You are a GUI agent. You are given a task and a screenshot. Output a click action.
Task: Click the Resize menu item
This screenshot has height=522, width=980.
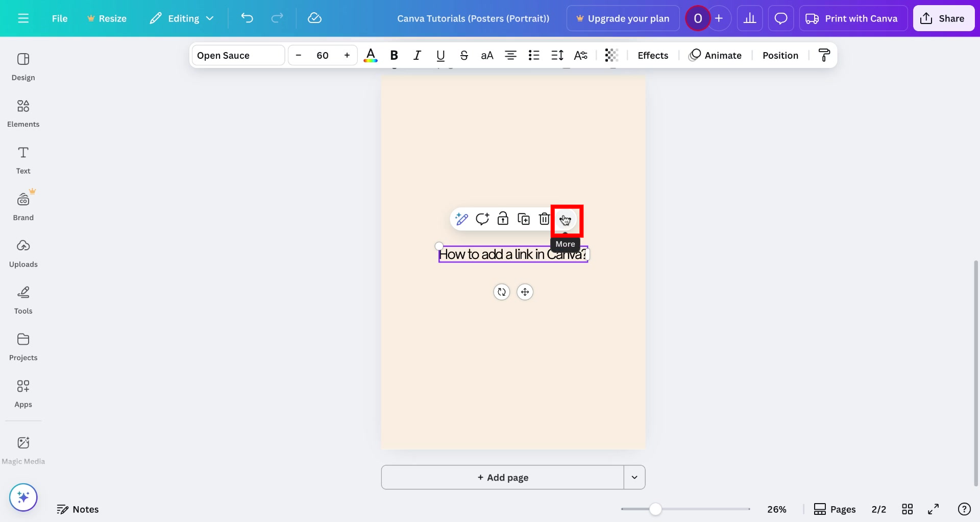[x=107, y=18]
